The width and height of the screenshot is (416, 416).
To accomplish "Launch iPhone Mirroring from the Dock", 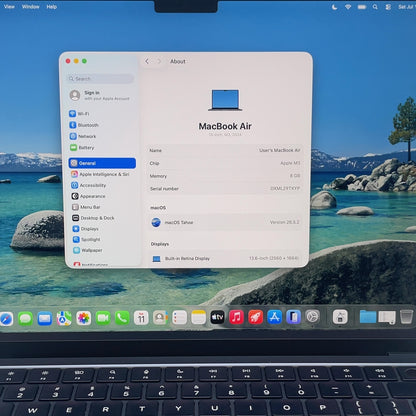I will 293,317.
